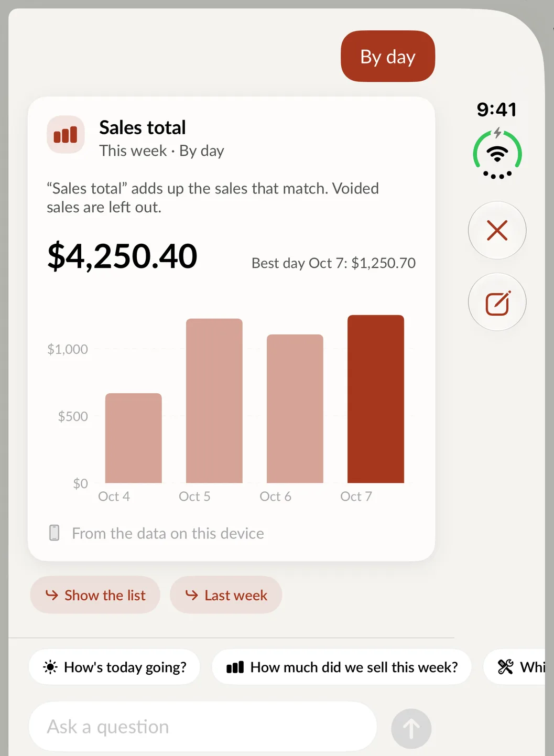
Task: Click the $4,250.40 total amount
Action: (122, 256)
